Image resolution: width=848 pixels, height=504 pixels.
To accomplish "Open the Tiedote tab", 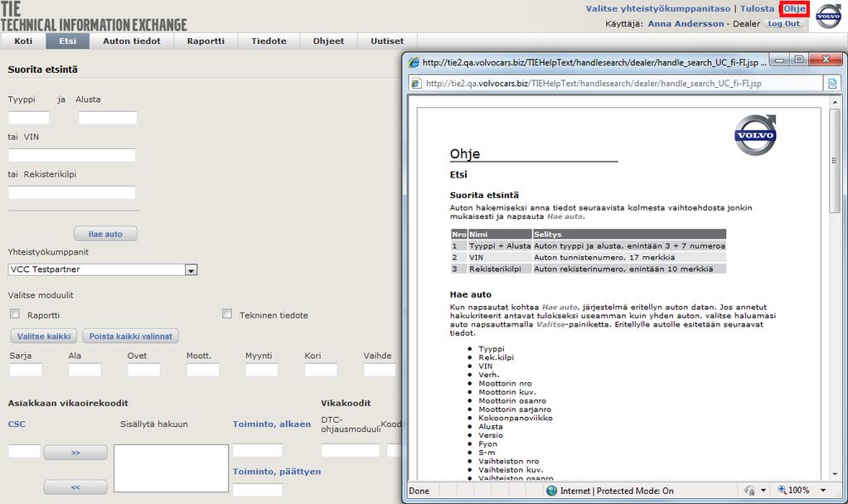I will (x=269, y=41).
